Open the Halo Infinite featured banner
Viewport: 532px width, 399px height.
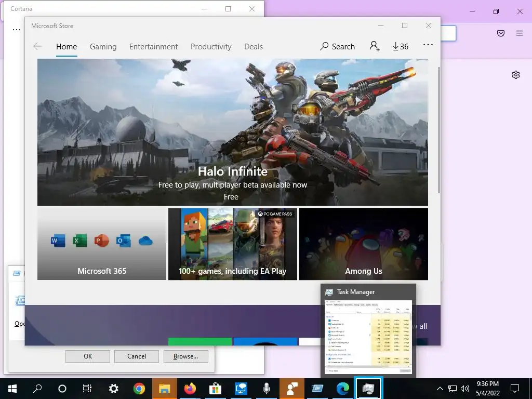(x=233, y=132)
